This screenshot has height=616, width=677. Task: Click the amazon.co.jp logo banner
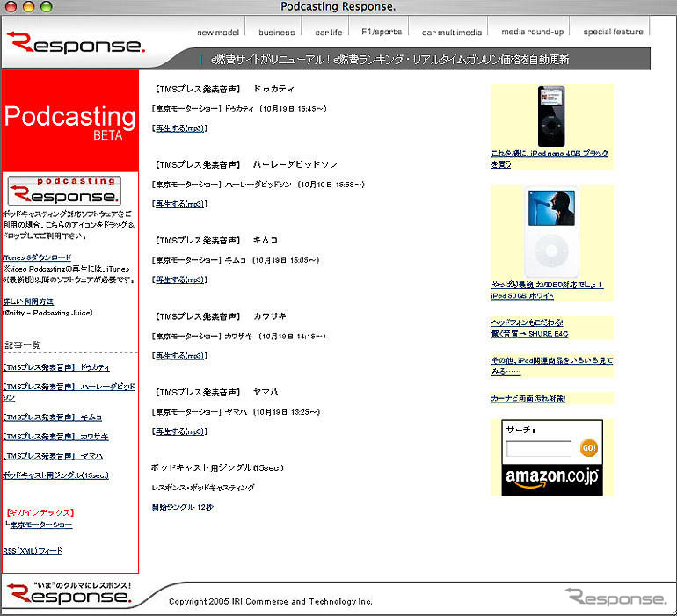tap(552, 477)
